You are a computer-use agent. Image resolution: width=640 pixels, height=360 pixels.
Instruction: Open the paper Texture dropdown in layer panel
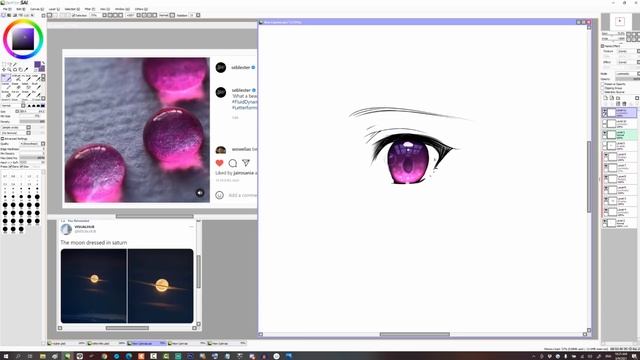629,51
